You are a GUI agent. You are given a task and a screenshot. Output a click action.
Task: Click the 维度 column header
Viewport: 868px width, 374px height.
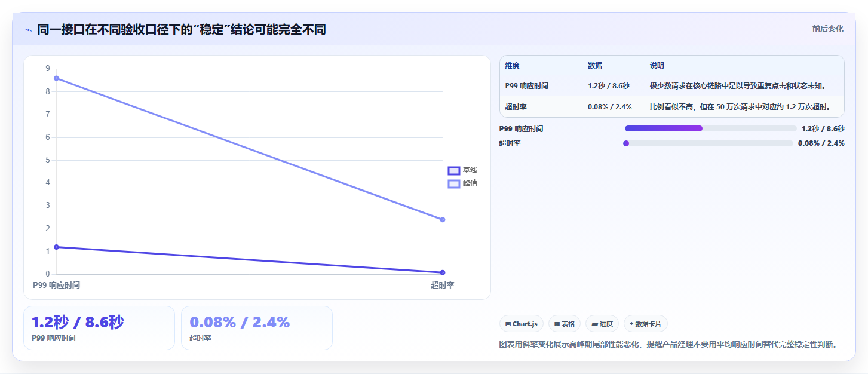pyautogui.click(x=513, y=66)
